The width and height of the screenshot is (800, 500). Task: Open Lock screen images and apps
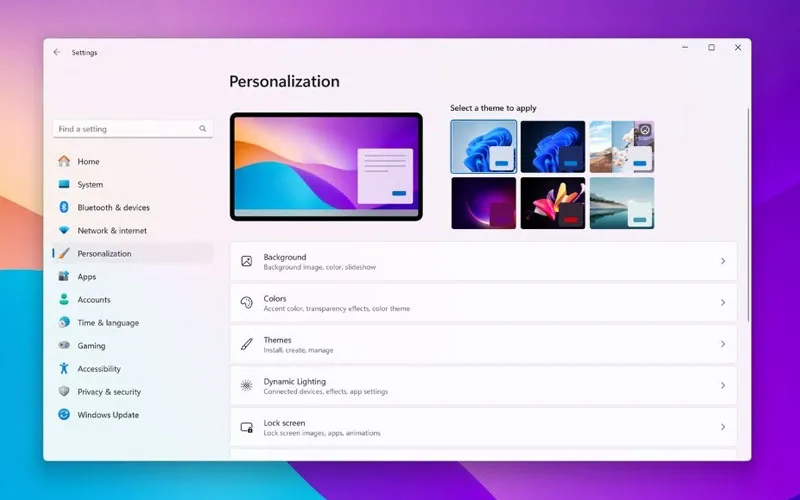click(x=483, y=427)
